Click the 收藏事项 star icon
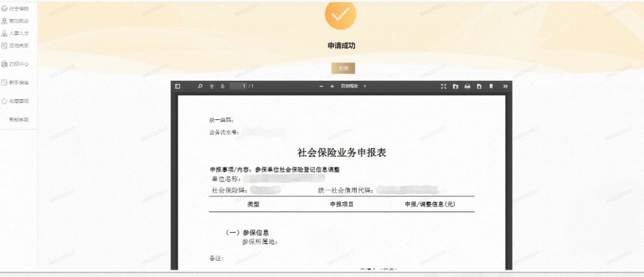The height and width of the screenshot is (277, 644). point(5,101)
